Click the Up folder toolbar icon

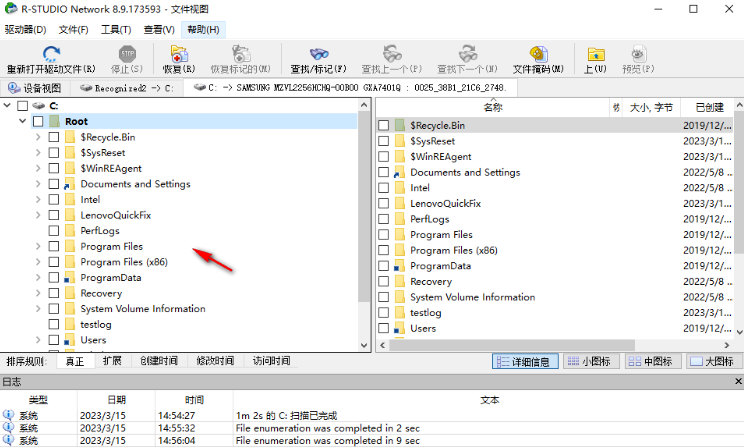[596, 54]
